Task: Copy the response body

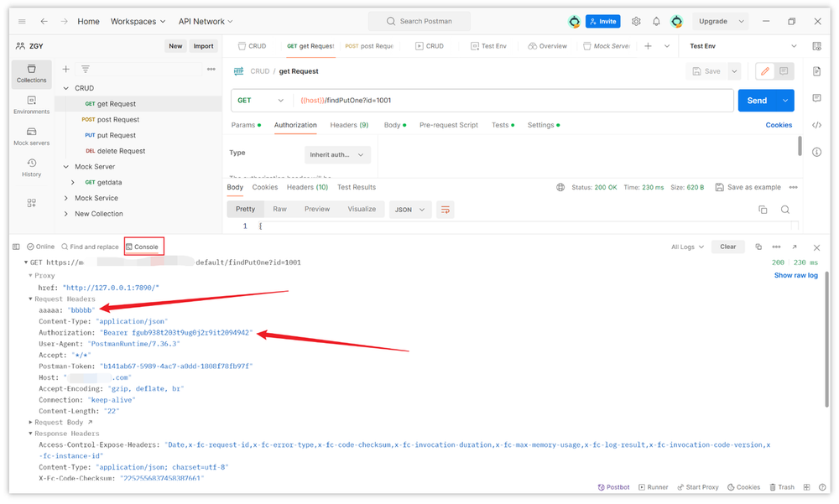Action: point(763,210)
